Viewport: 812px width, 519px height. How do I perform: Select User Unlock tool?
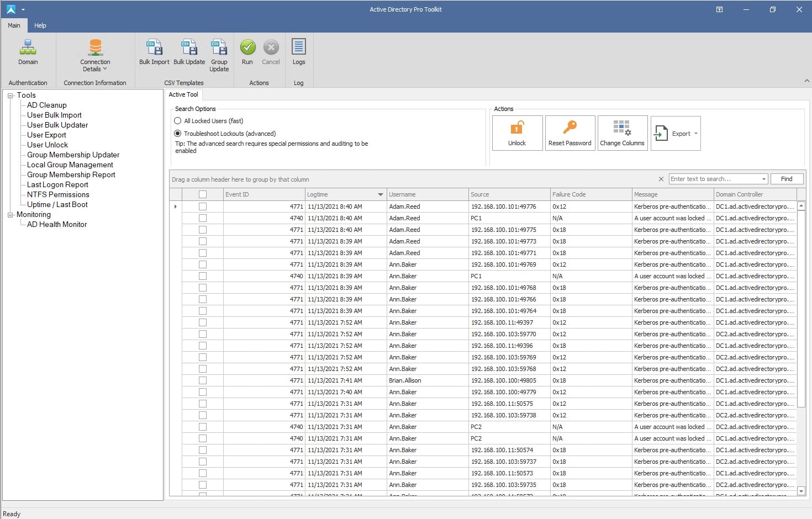point(48,145)
